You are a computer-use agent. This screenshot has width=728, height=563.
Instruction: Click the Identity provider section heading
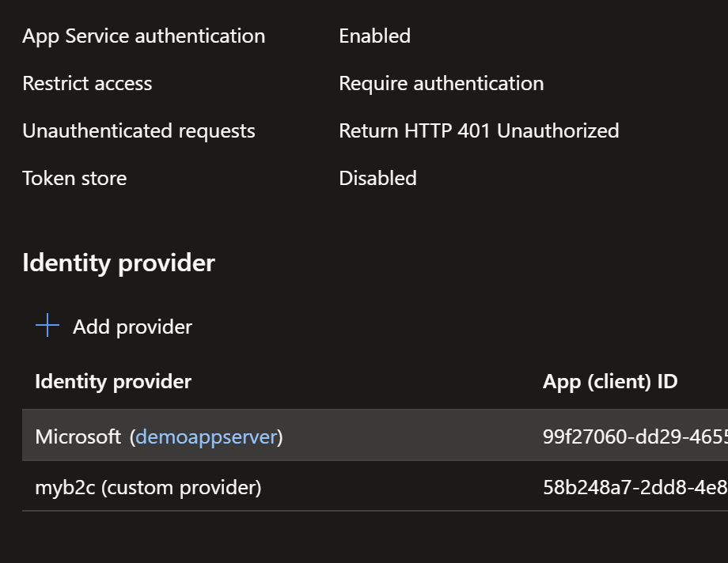(118, 263)
